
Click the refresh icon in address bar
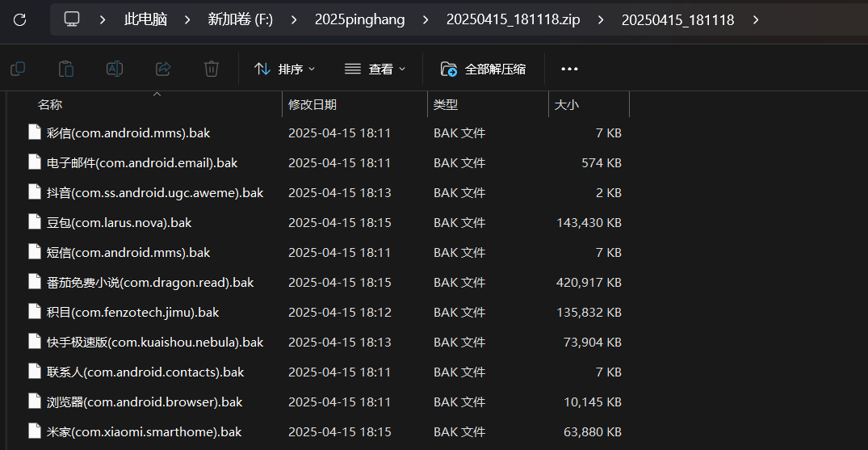tap(20, 19)
